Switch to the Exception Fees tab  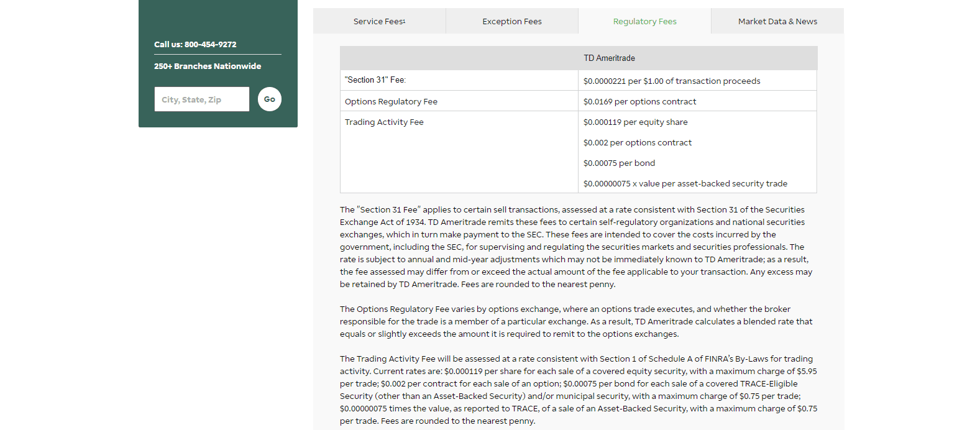(511, 21)
